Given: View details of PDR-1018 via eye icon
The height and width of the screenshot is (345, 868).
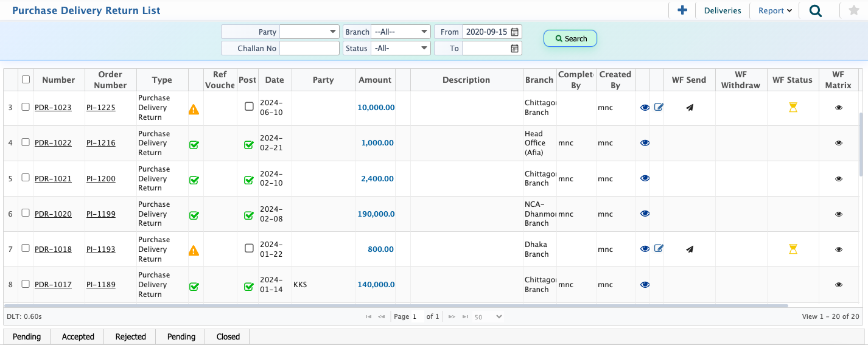Looking at the screenshot, I should (x=645, y=249).
